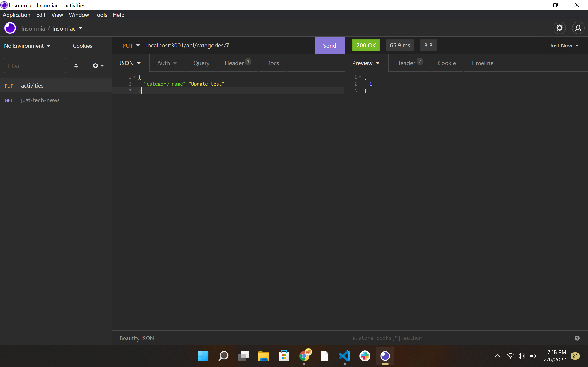Open the JSON body type dropdown
Image resolution: width=588 pixels, height=367 pixels.
point(130,63)
